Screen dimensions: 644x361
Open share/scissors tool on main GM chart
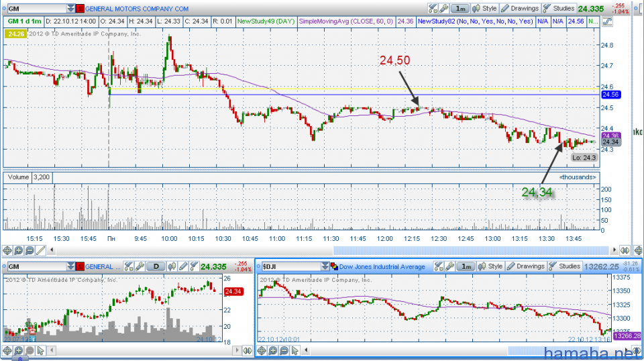click(433, 8)
